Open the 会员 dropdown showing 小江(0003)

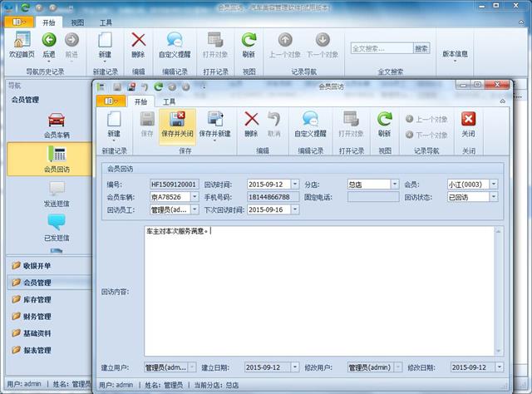pyautogui.click(x=494, y=185)
